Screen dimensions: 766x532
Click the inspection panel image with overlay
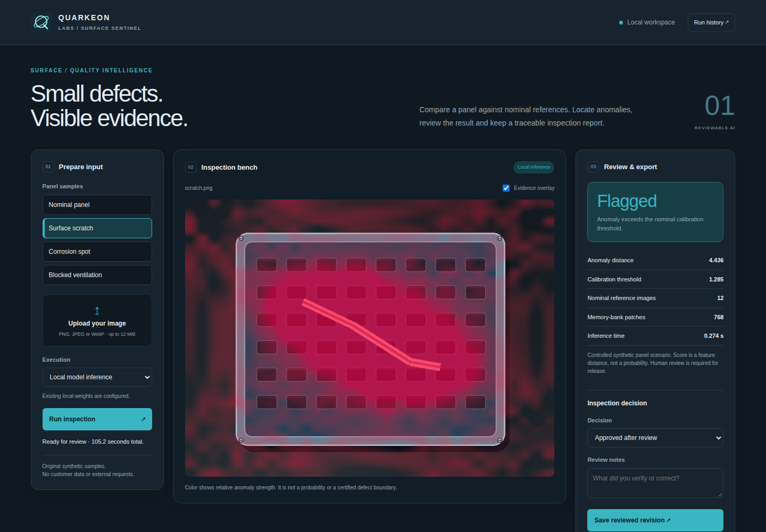tap(370, 338)
